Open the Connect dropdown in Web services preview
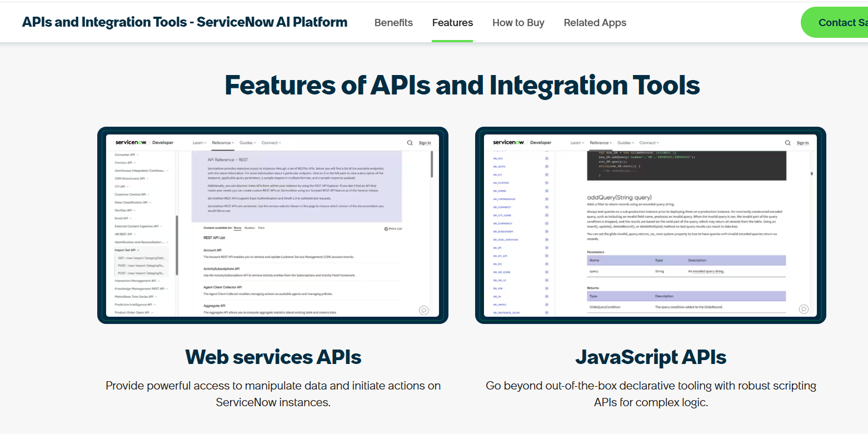Screen dimensions: 868x434 pyautogui.click(x=271, y=143)
